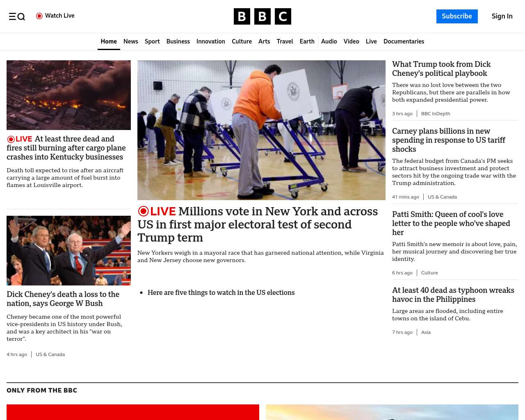Go to the Sport section
The height and width of the screenshot is (420, 525).
pyautogui.click(x=152, y=41)
